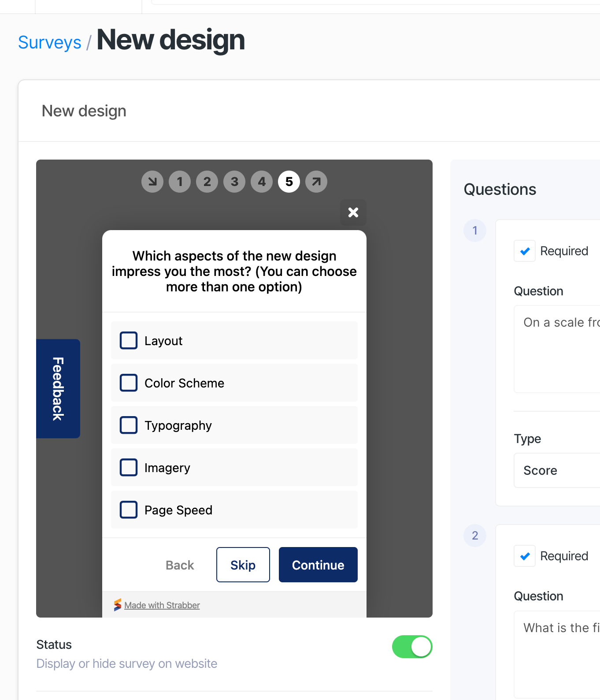Screen dimensions: 600x700
Task: Click question 1 text field
Action: coord(557,349)
